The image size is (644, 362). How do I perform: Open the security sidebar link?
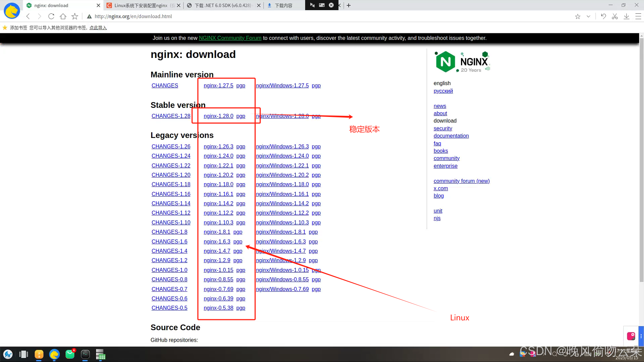point(443,128)
